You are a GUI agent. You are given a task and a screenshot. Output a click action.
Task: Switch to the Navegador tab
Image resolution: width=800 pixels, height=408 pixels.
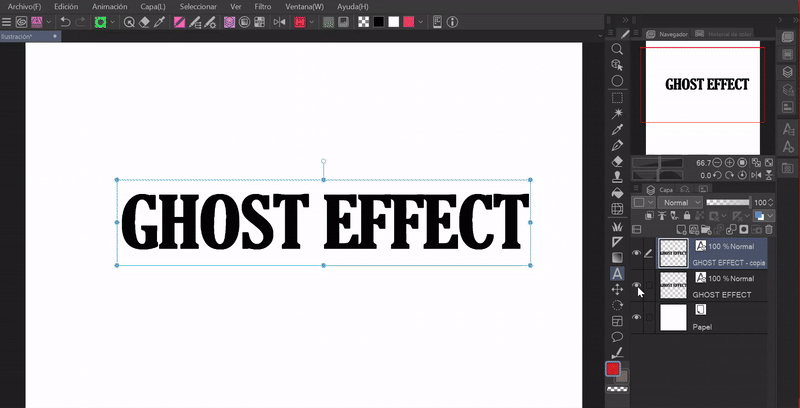click(x=668, y=34)
